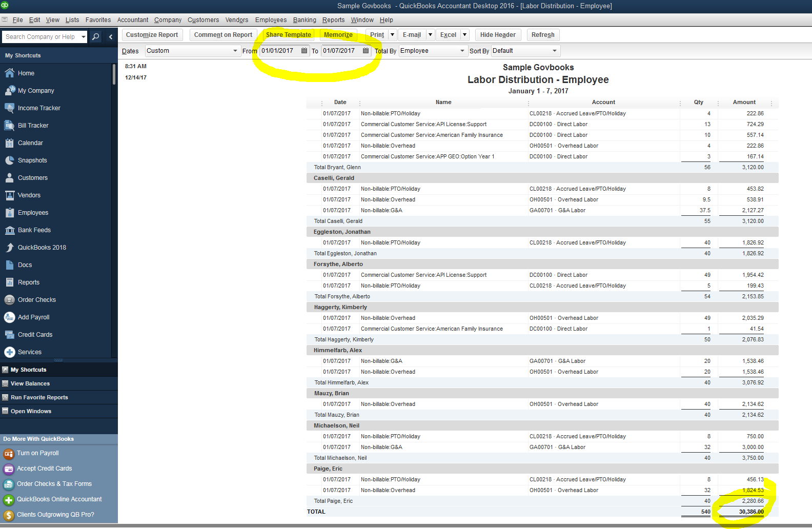The image size is (812, 529).
Task: Select View Balances tab
Action: point(59,383)
